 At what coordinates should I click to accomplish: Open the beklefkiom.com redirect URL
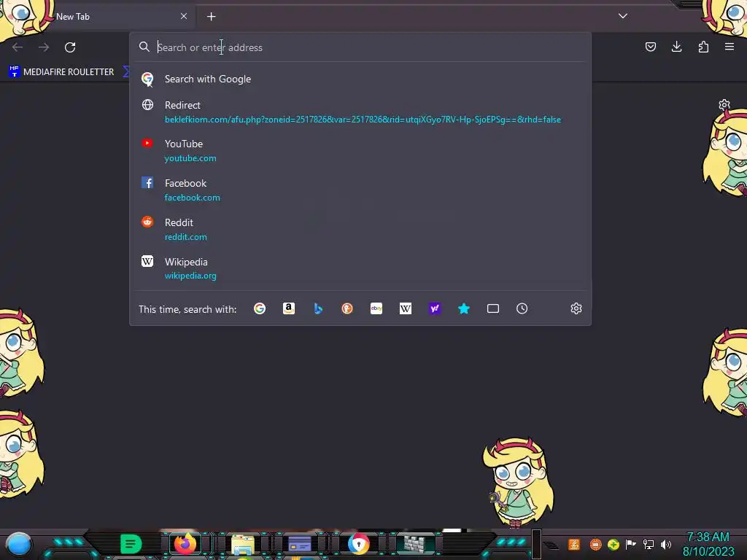tap(363, 120)
